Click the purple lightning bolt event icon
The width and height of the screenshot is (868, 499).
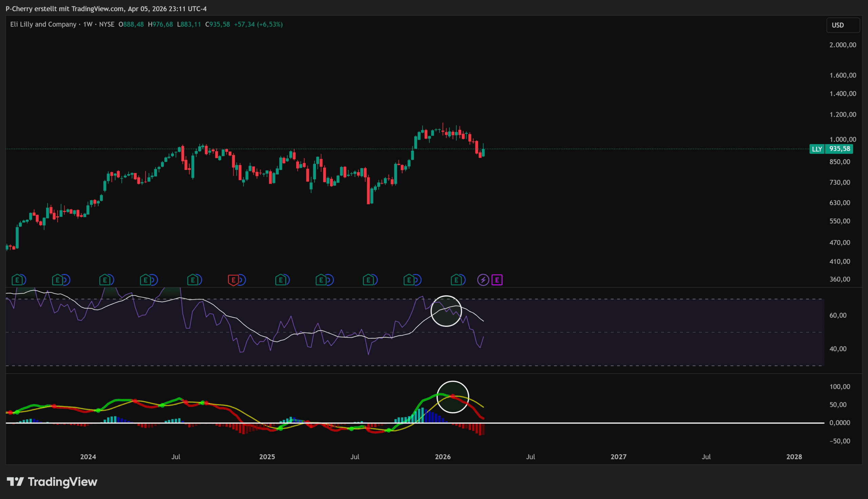(x=483, y=280)
